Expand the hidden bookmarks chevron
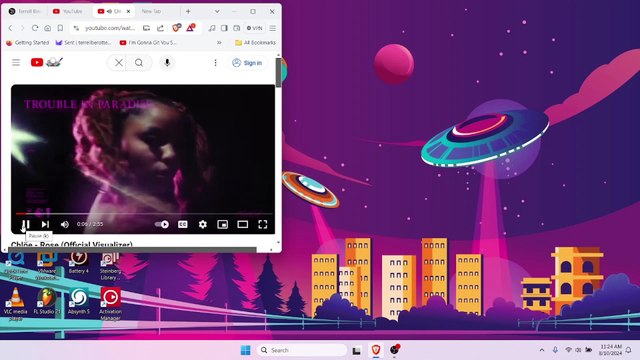Viewport: 640px width, 360px height. [x=219, y=42]
